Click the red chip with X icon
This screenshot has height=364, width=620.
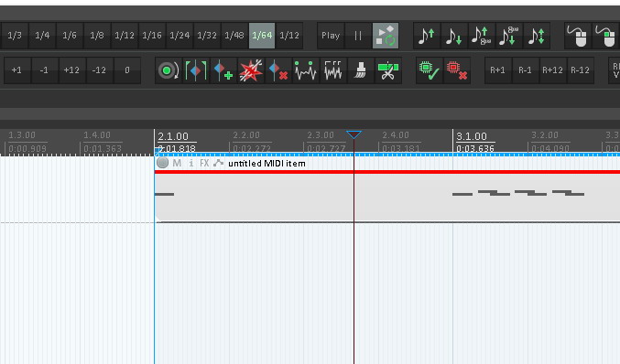tap(457, 70)
